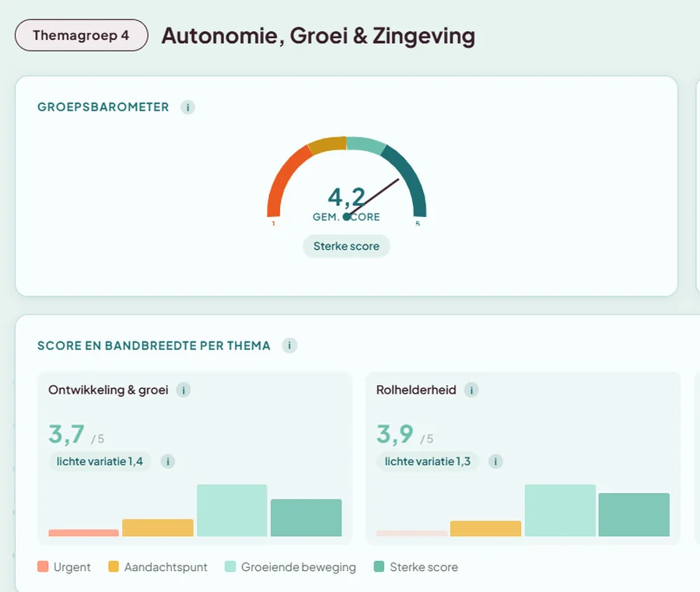Viewport: 700px width, 592px height.
Task: Show info for lichte variatie 1,3
Action: [x=495, y=461]
